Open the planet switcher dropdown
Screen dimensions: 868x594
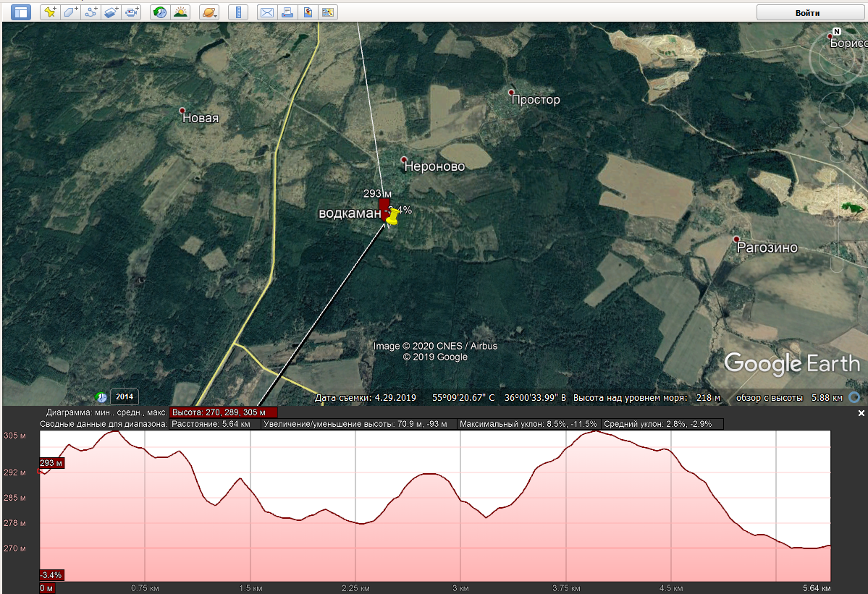click(x=209, y=12)
